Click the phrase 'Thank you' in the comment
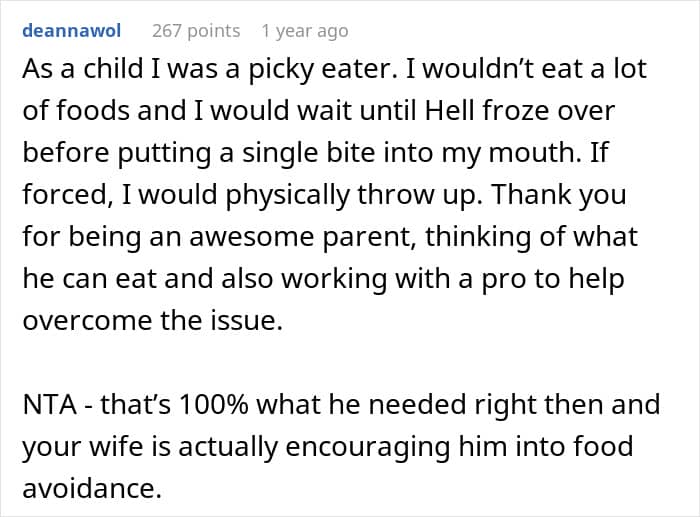 point(558,195)
